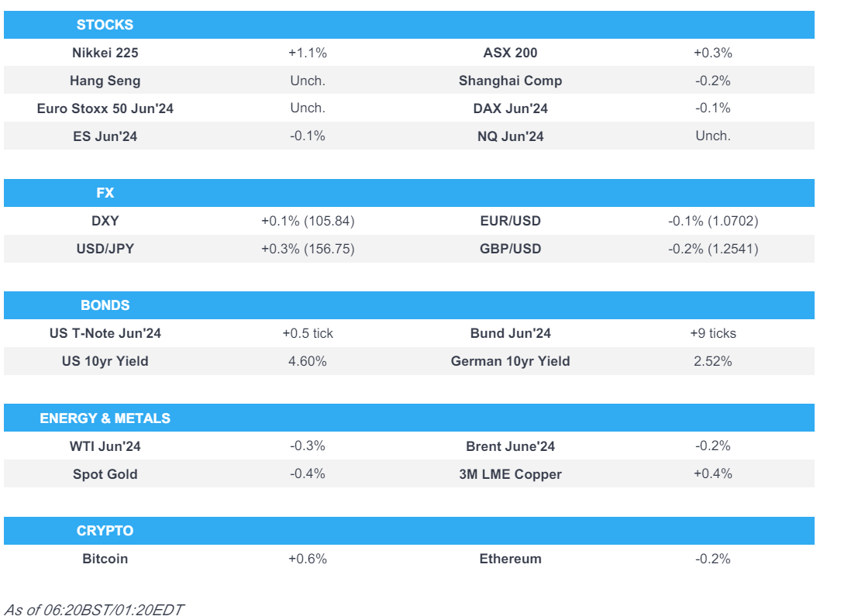Click the DAX Jun'24 label

click(x=510, y=108)
